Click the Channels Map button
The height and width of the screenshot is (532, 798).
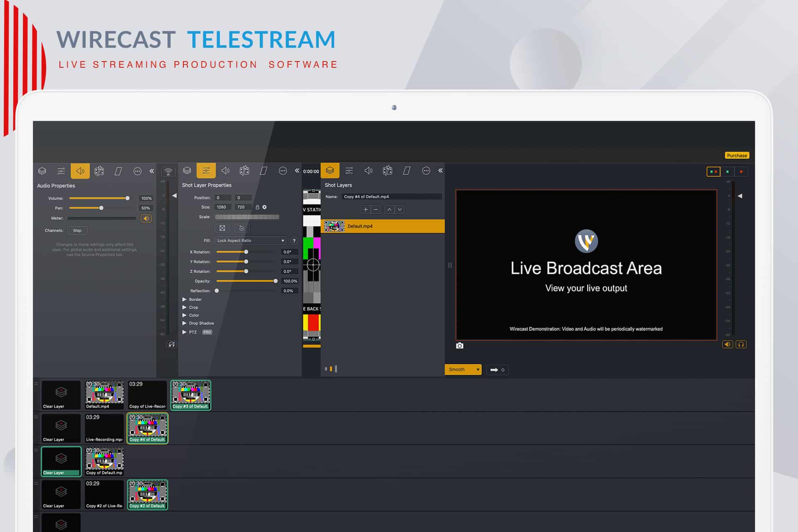coord(77,230)
